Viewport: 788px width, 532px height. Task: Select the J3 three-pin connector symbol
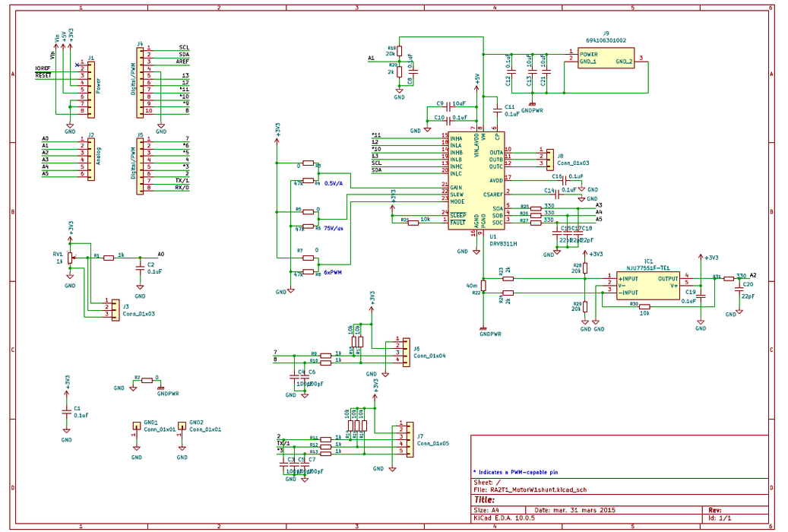tap(115, 310)
